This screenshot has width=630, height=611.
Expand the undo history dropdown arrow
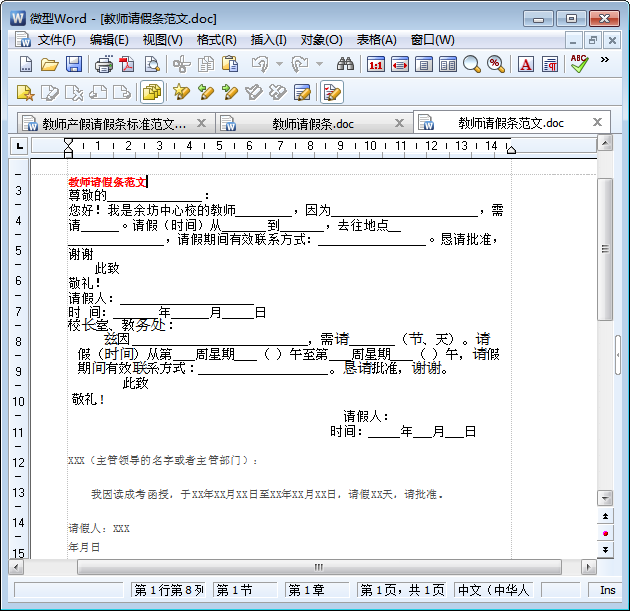click(280, 64)
